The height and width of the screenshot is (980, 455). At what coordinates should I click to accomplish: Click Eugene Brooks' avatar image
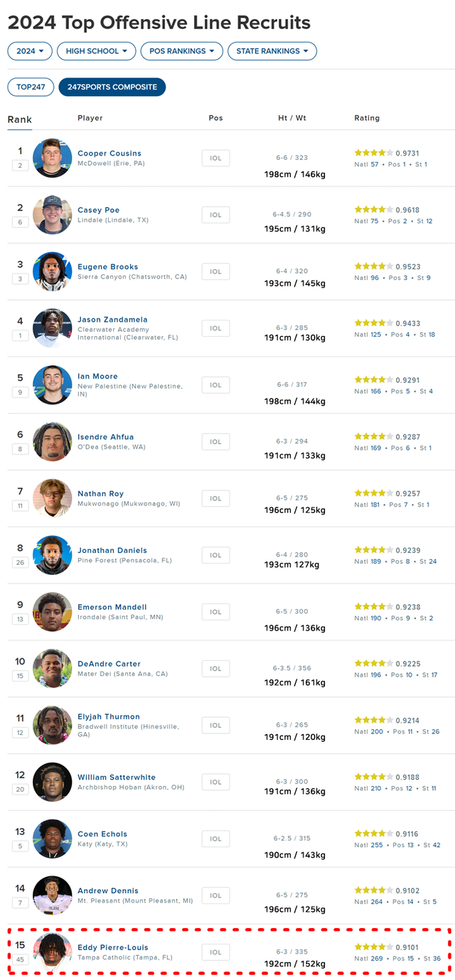pyautogui.click(x=53, y=271)
